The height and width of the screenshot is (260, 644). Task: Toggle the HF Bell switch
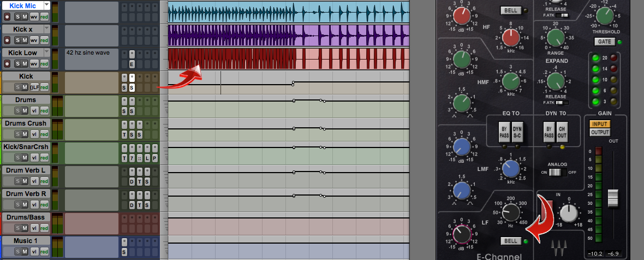[510, 10]
